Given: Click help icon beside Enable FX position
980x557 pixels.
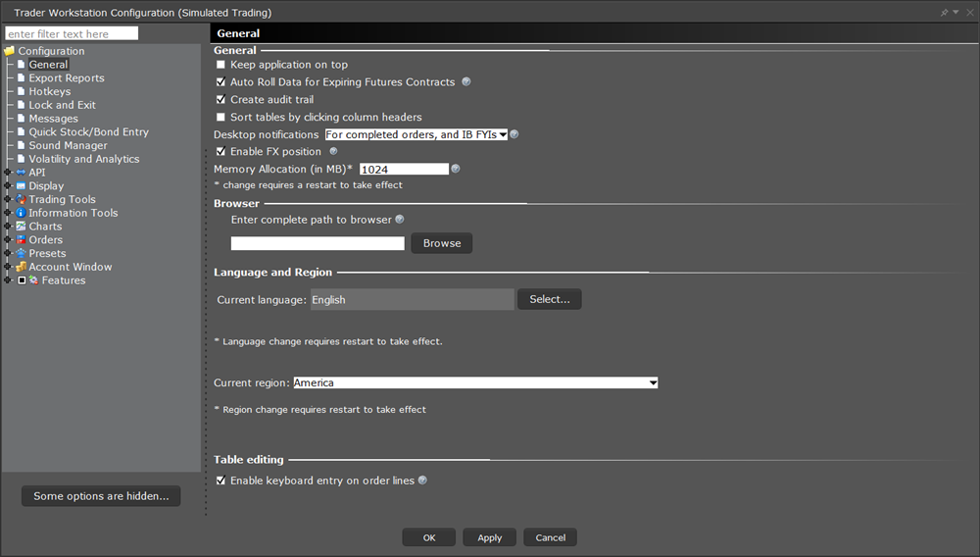Looking at the screenshot, I should click(x=333, y=151).
